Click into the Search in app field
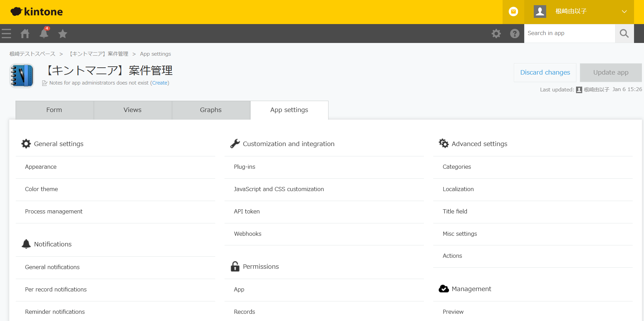 coord(569,33)
